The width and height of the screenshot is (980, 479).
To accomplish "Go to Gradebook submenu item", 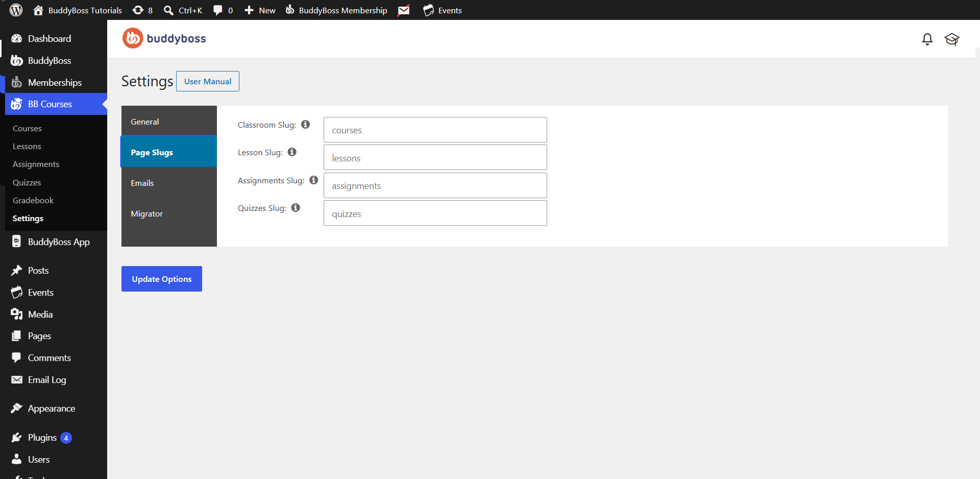I will point(33,200).
